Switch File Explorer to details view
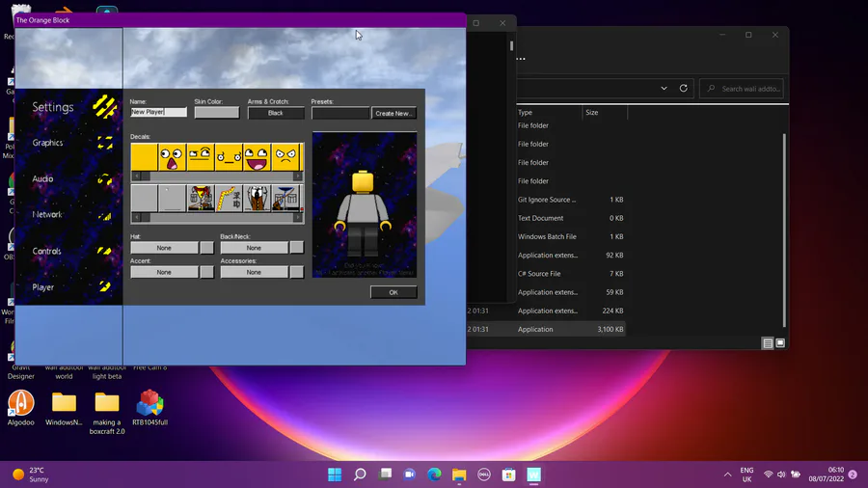The image size is (868, 488). pos(768,343)
